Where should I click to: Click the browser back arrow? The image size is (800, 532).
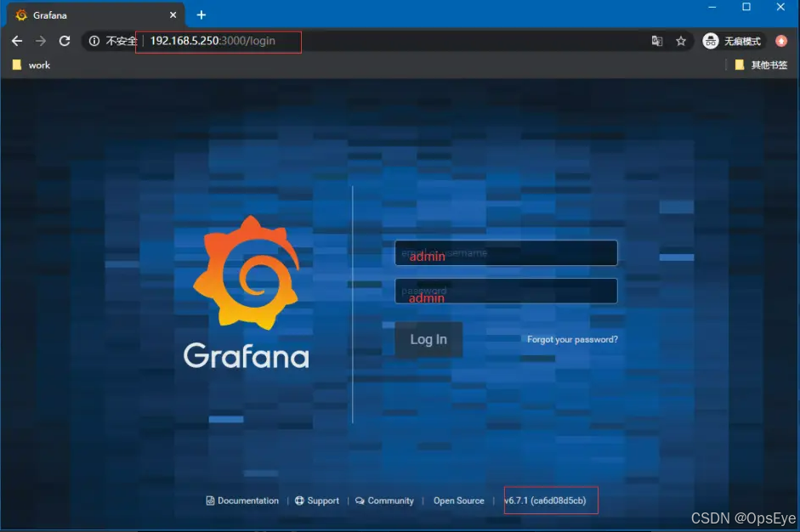17,41
